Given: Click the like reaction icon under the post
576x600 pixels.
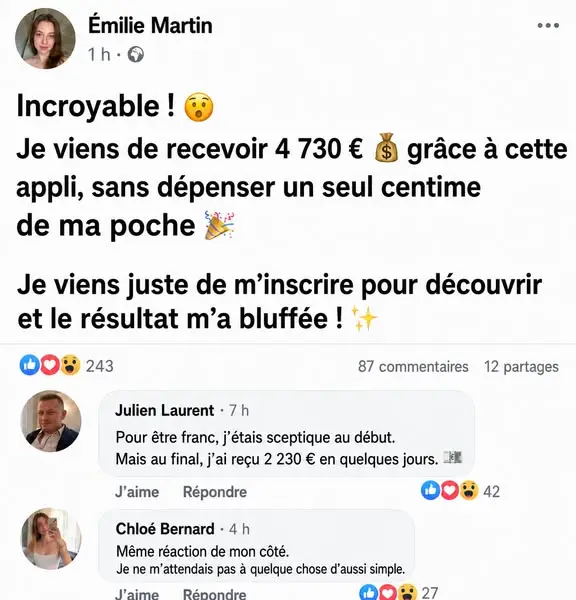Looking at the screenshot, I should [29, 365].
